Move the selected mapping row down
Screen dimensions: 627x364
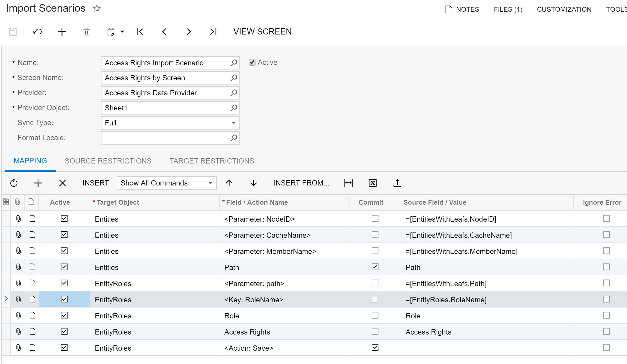point(253,183)
